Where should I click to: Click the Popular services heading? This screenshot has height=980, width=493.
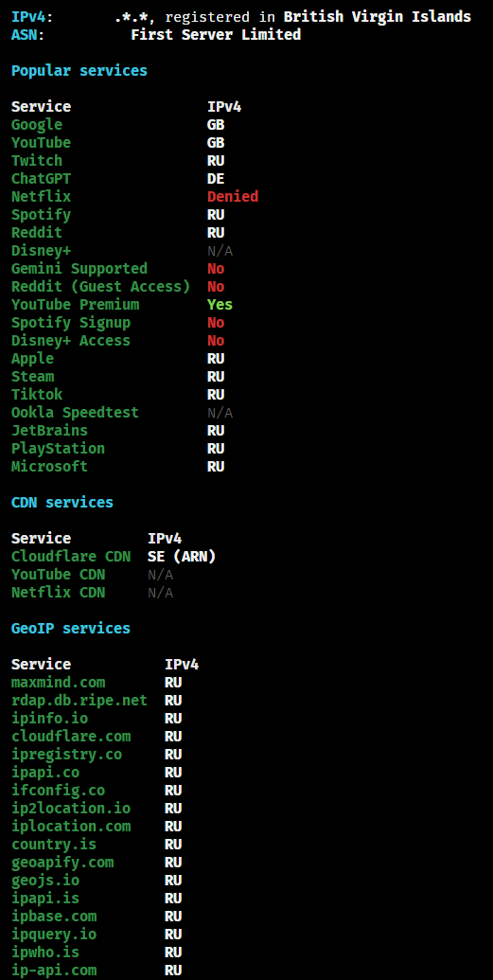[x=79, y=71]
